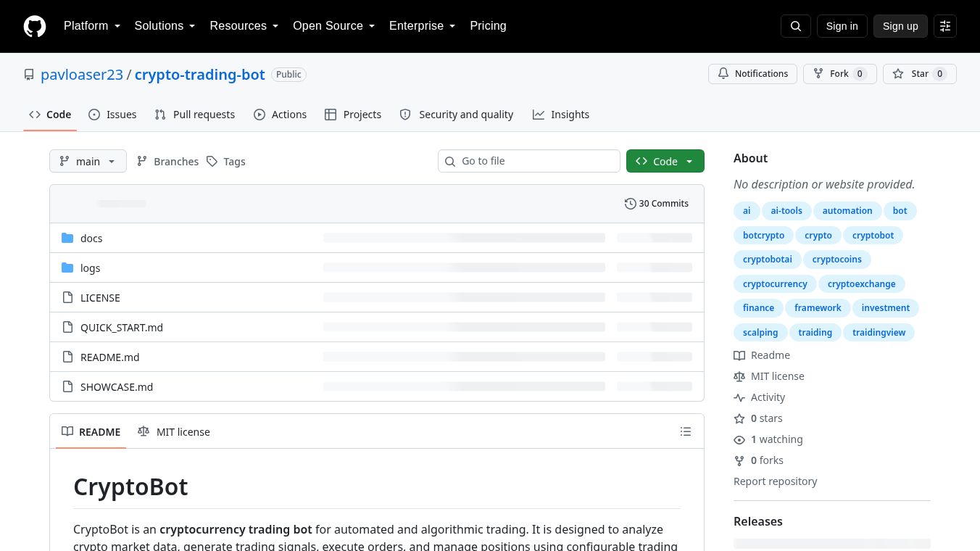Switch to the Code tab
The width and height of the screenshot is (980, 551).
pyautogui.click(x=50, y=115)
